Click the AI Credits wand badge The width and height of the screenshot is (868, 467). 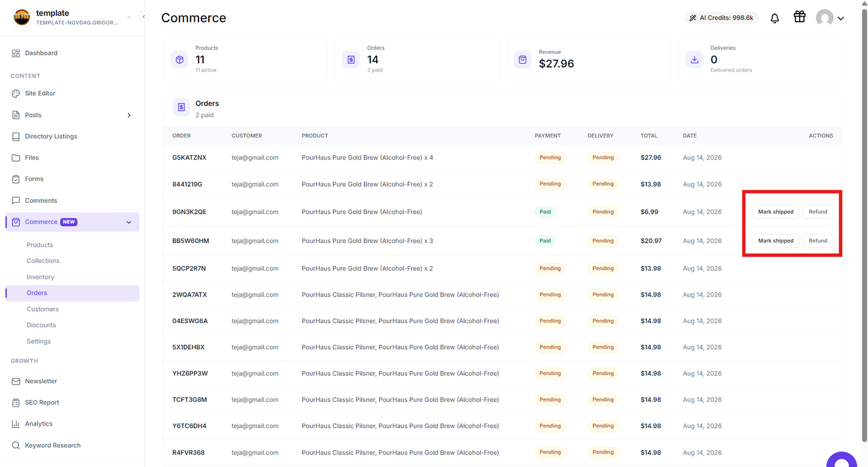(x=721, y=18)
